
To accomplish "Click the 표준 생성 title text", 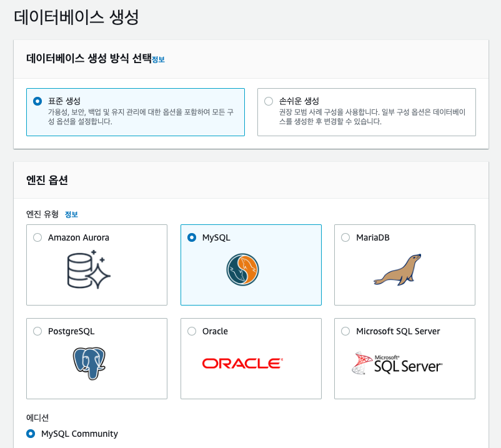I will pos(64,101).
